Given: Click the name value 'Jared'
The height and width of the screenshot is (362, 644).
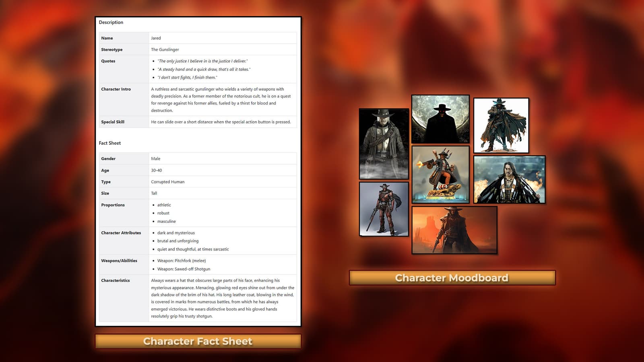Looking at the screenshot, I should pos(156,38).
